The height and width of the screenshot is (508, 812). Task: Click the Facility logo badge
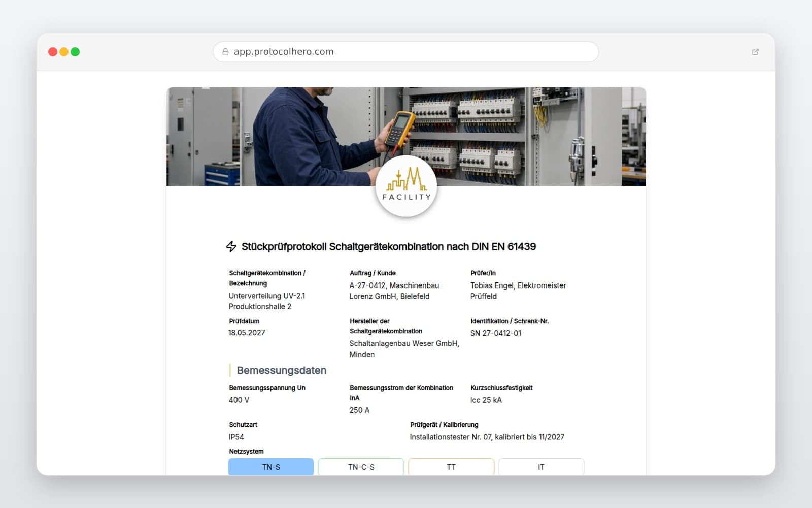tap(406, 186)
